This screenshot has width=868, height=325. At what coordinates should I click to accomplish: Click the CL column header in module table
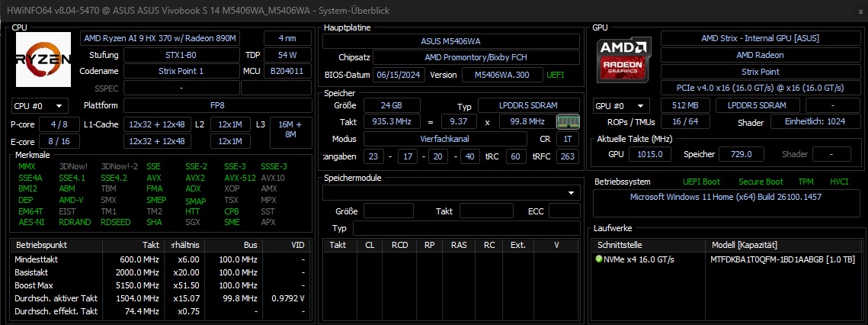click(x=370, y=245)
